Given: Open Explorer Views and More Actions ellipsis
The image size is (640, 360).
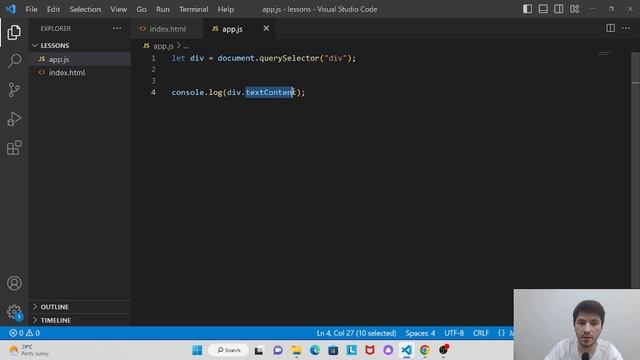Looking at the screenshot, I should click(x=117, y=28).
